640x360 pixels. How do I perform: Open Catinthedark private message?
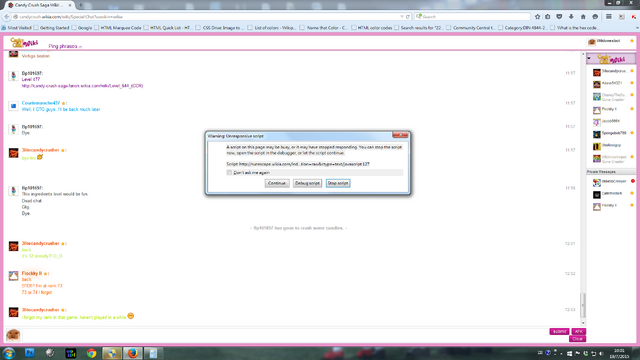click(x=612, y=194)
